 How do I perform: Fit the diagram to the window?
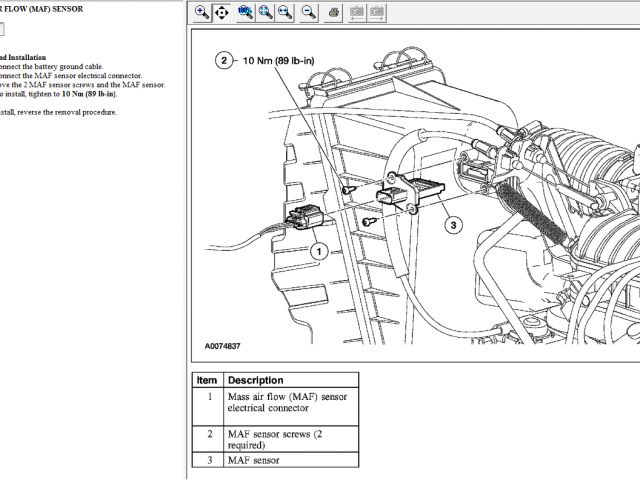pyautogui.click(x=266, y=12)
